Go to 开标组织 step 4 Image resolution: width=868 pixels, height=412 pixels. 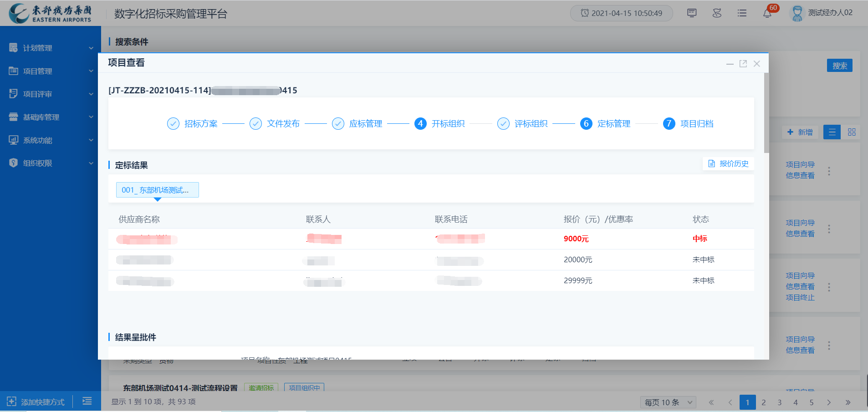tap(440, 124)
